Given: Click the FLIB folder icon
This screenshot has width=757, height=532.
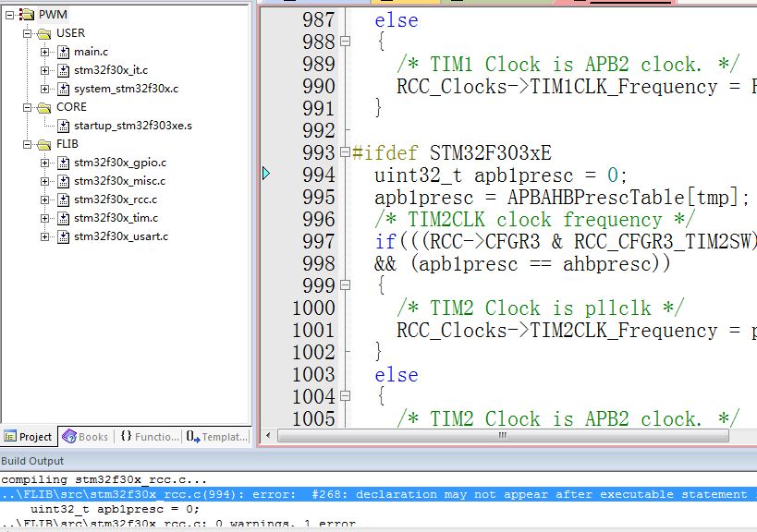Looking at the screenshot, I should [44, 144].
